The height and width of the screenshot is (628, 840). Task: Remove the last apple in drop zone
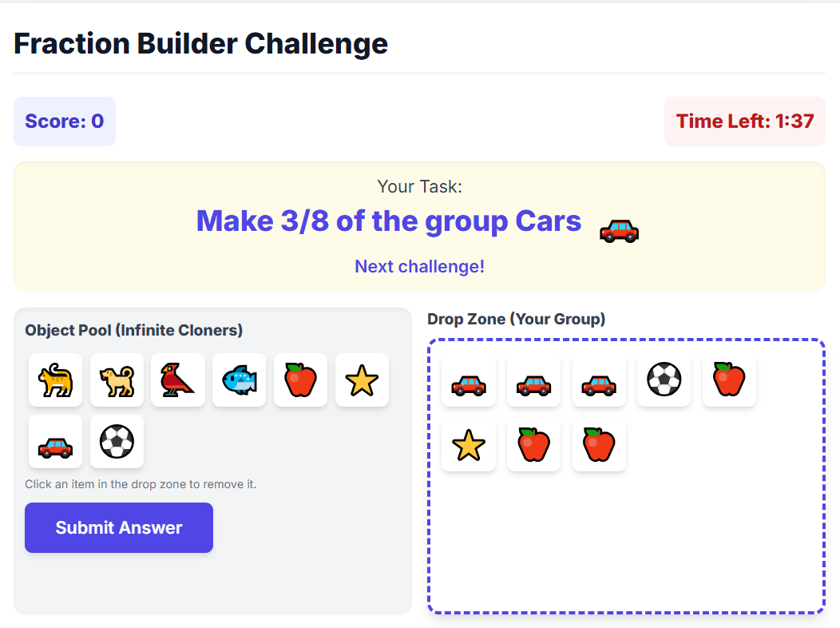[599, 445]
